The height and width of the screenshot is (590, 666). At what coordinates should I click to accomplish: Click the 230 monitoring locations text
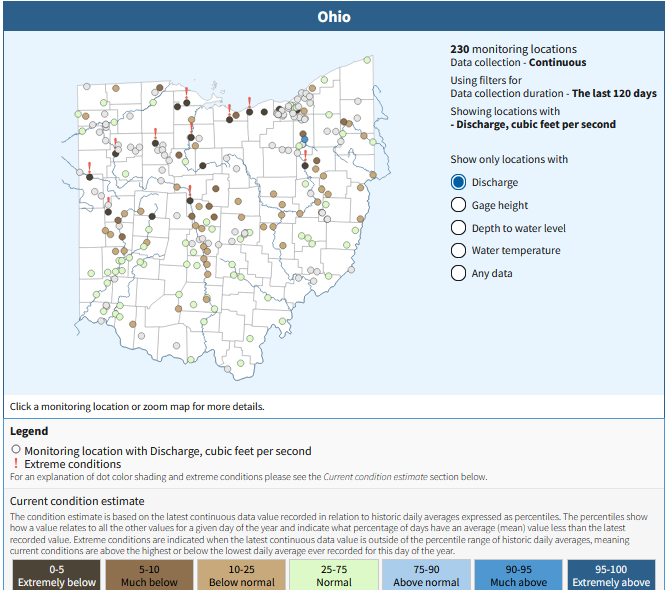click(x=514, y=49)
